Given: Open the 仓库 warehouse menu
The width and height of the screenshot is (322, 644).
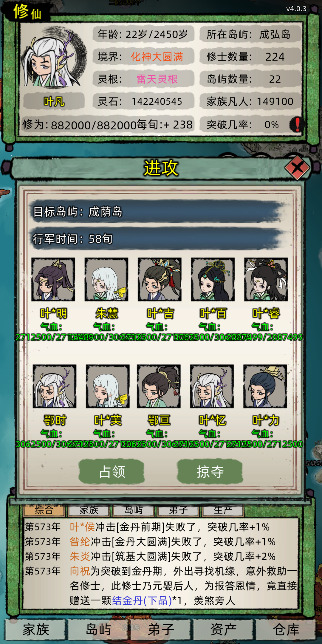Looking at the screenshot, I should pos(286,630).
